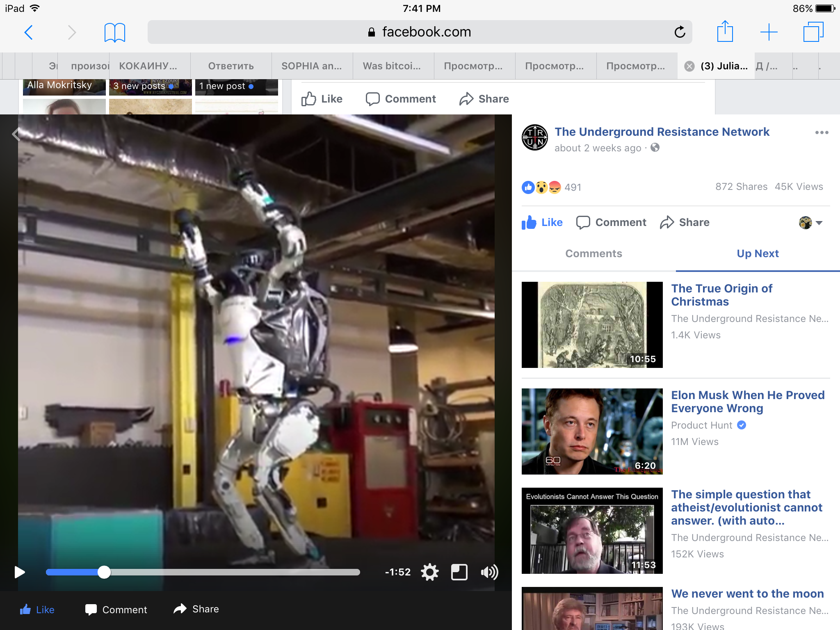Image resolution: width=840 pixels, height=630 pixels.
Task: Show all tabs overview icon
Action: [x=813, y=32]
